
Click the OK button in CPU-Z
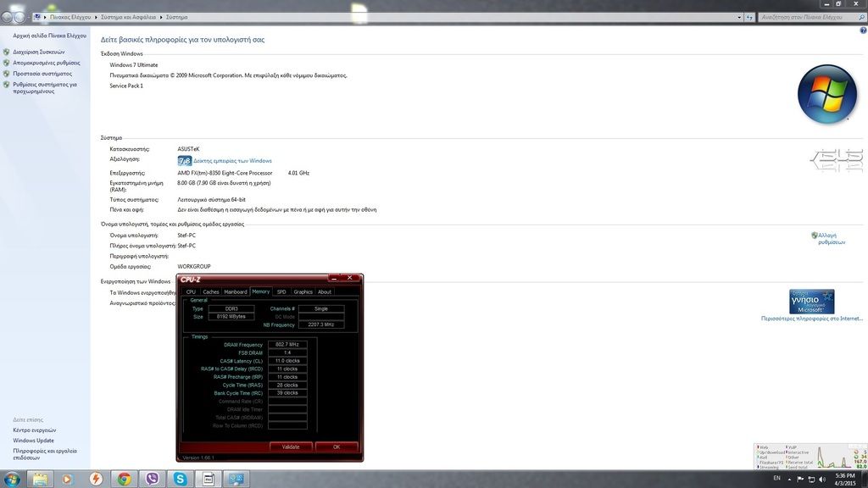336,447
